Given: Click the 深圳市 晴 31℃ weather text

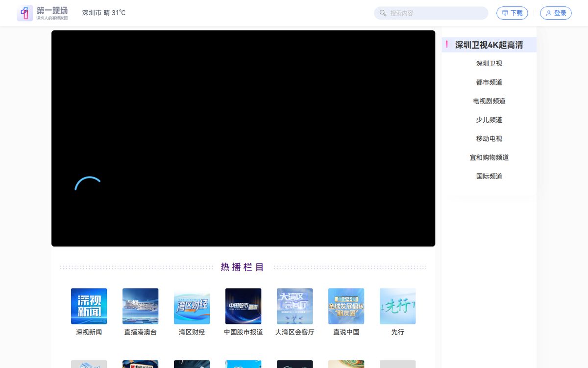Looking at the screenshot, I should 104,13.
